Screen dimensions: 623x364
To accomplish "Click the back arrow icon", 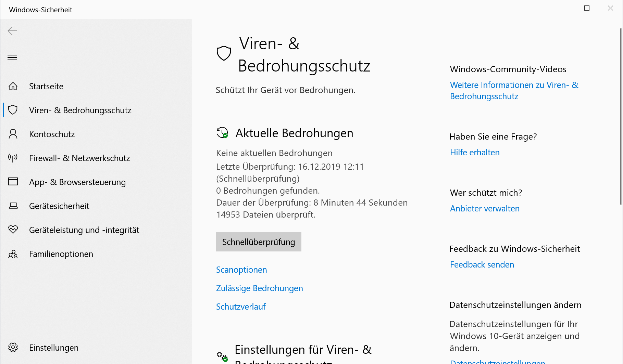I will click(x=12, y=31).
